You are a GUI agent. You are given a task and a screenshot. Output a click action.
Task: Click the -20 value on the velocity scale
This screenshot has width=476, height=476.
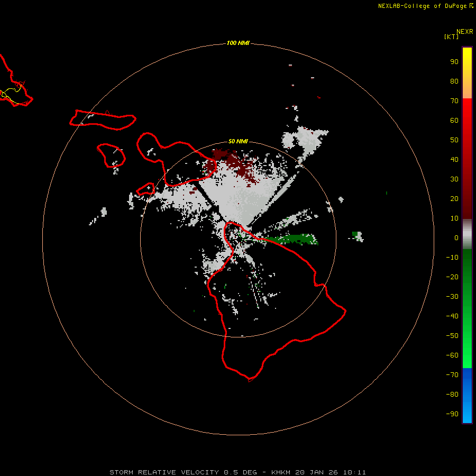tap(452, 277)
